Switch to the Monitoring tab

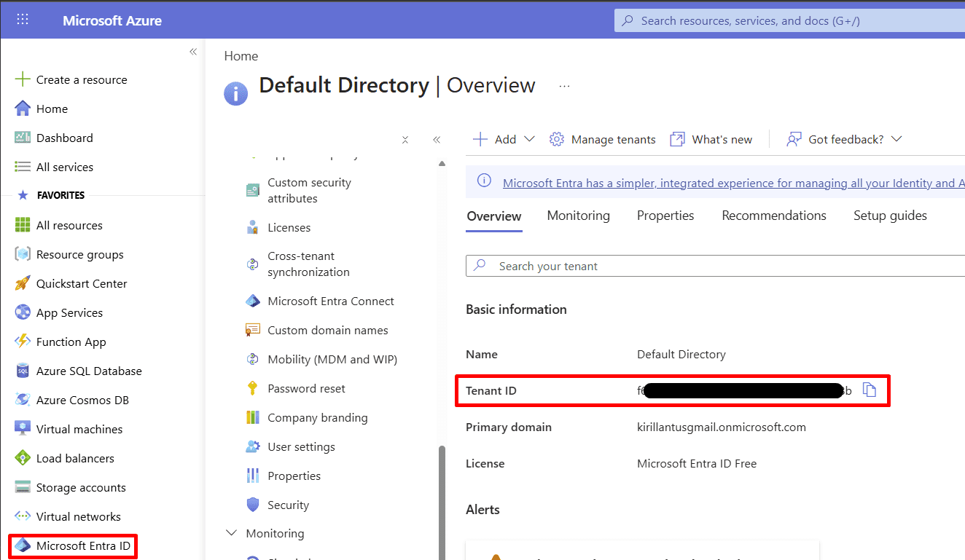[x=578, y=216]
